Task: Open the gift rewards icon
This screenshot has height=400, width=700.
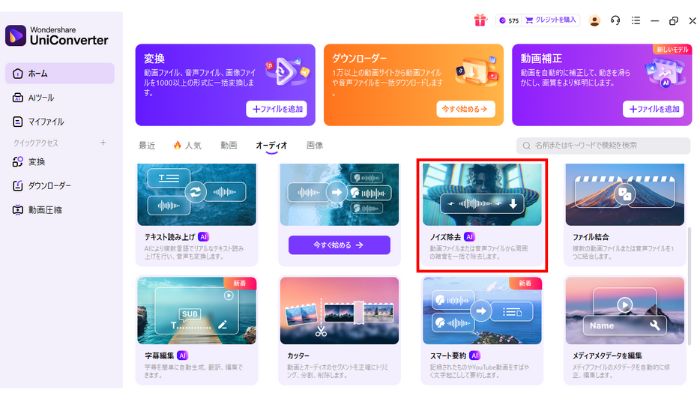Action: pos(479,20)
